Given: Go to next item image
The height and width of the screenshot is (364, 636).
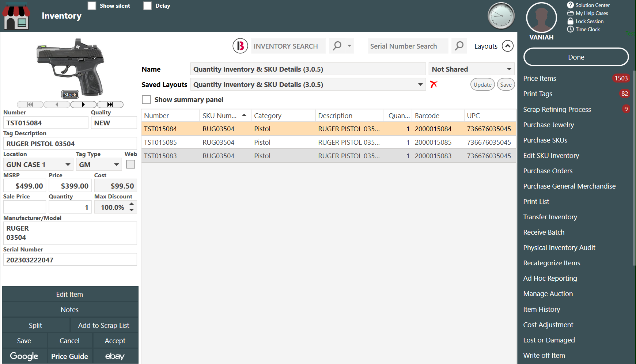Looking at the screenshot, I should point(83,105).
